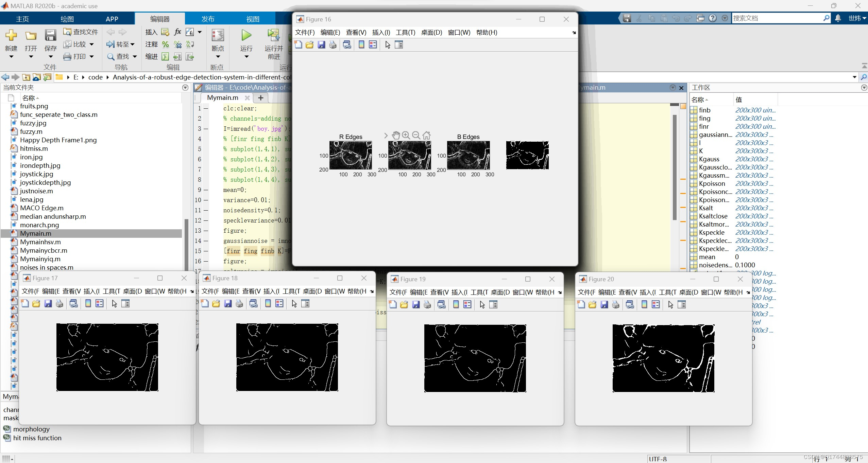Open File (文件) menu in Figure 16
Viewport: 868px width, 463px height.
[305, 32]
